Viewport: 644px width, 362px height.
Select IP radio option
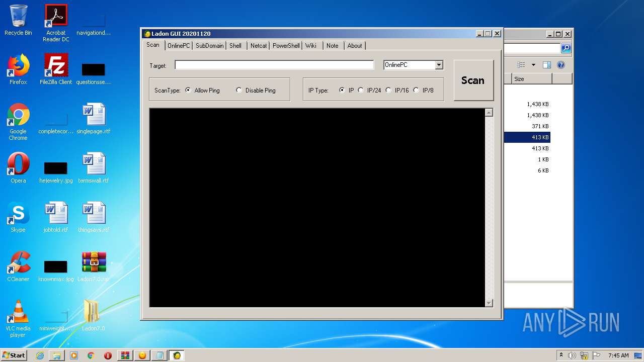point(347,90)
